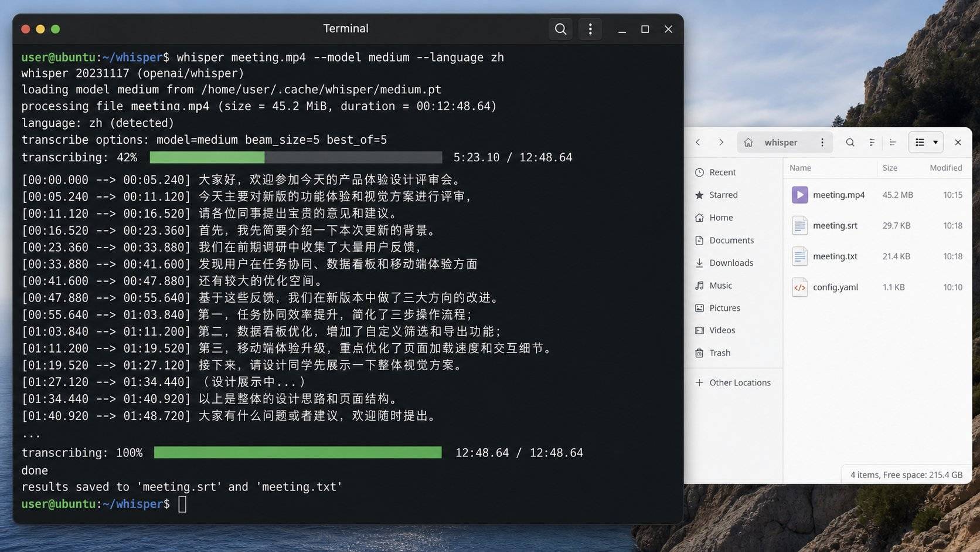Click the 'language: zh (detected)' line
The height and width of the screenshot is (552, 980).
97,123
